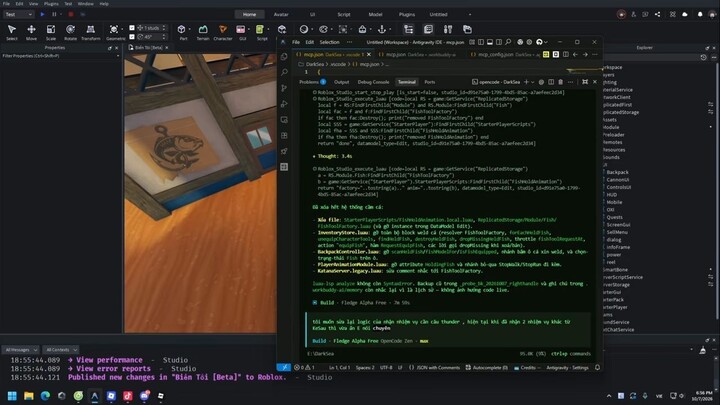
Task: Click the Spaces: 2 indentation setting
Action: pos(365,368)
